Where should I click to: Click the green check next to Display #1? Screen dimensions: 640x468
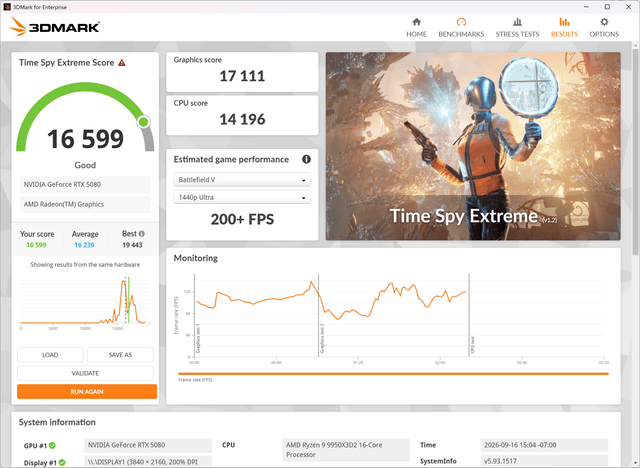62,462
